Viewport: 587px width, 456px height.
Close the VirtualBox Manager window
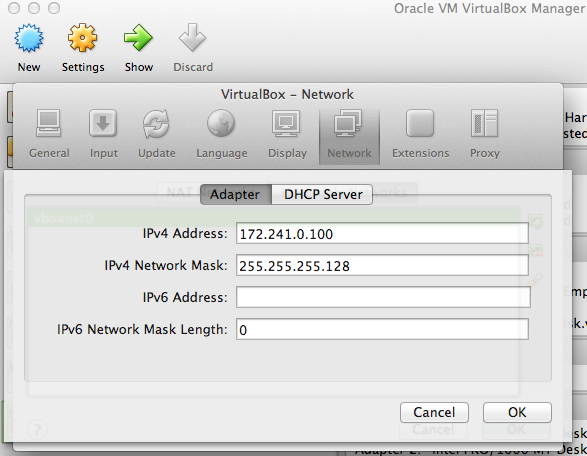[x=14, y=8]
